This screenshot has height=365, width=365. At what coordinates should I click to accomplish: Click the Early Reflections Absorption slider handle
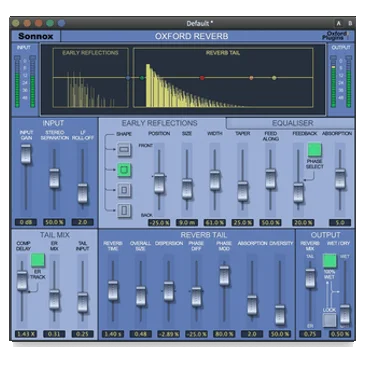pos(340,179)
